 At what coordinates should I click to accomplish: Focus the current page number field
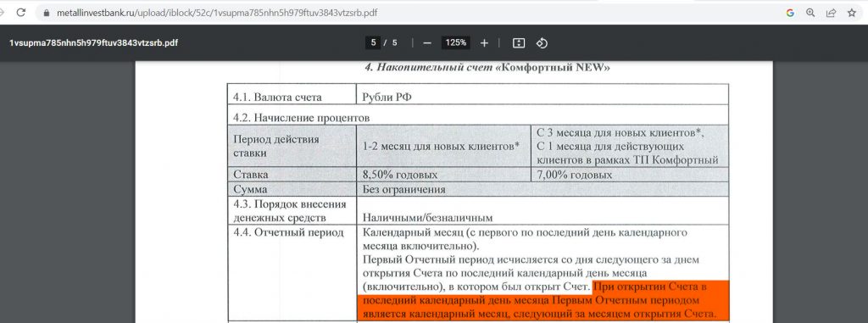(x=374, y=42)
